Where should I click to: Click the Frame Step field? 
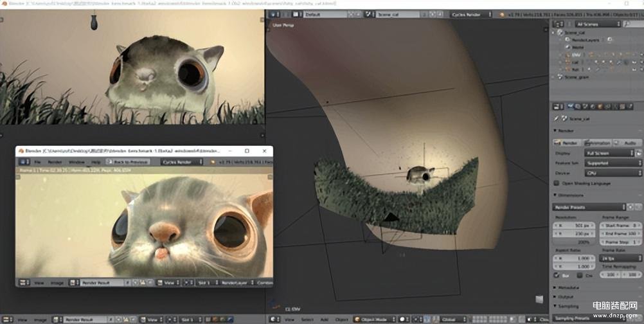(620, 242)
